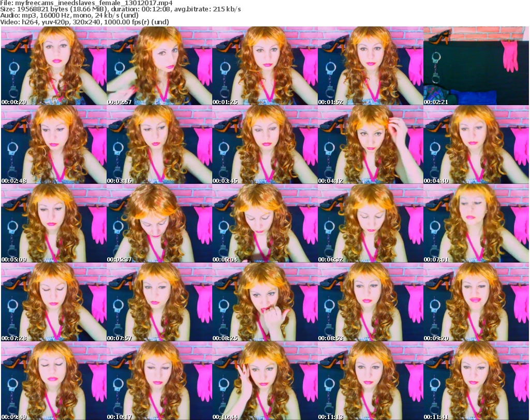This screenshot has width=530, height=420.
Task: Select the thumbnail frame stamped 00:00:29
Action: pos(54,66)
